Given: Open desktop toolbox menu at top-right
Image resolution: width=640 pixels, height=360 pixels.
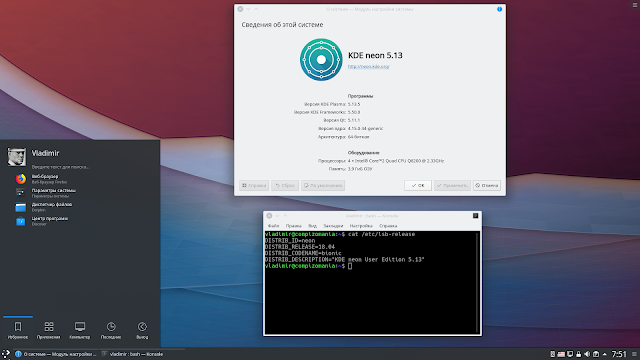Looking at the screenshot, I should pos(636,4).
